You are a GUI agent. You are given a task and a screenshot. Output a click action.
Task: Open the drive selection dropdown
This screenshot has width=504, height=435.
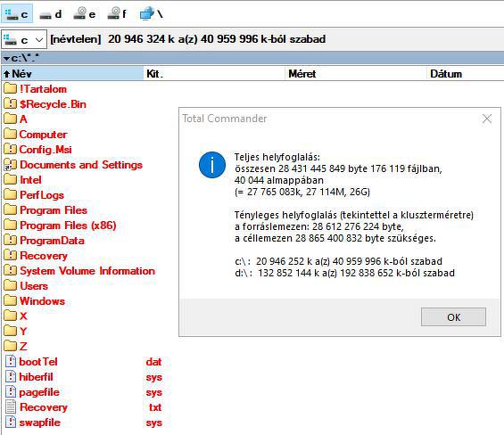point(24,40)
